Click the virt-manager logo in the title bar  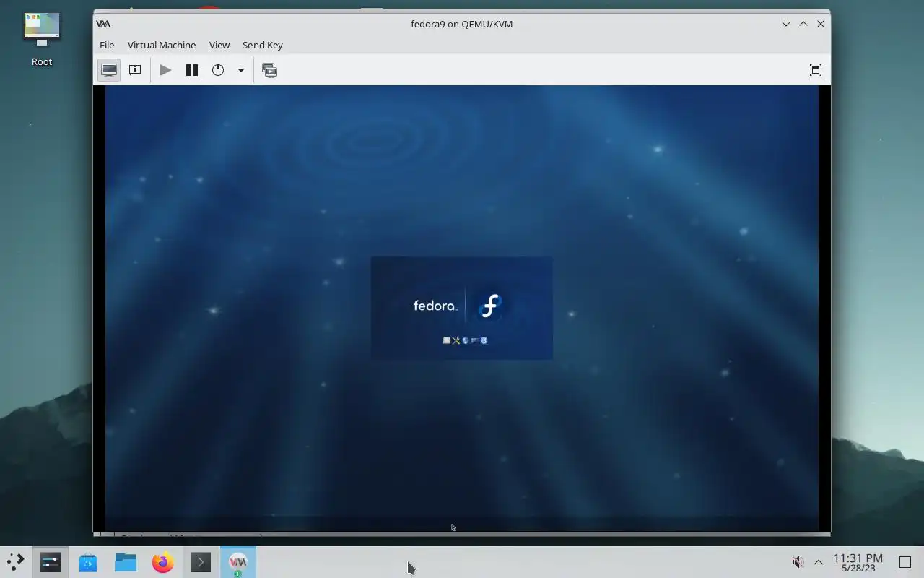coord(103,24)
